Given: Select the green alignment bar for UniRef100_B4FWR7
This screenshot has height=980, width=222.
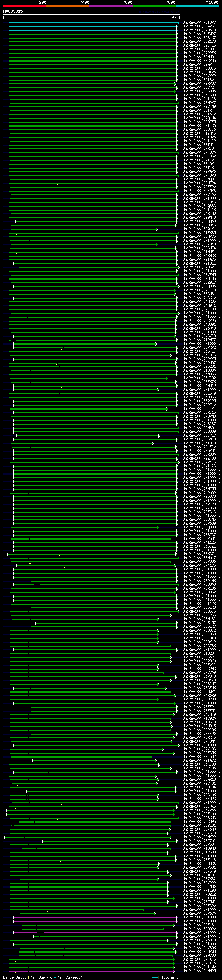Looking at the screenshot, I should [93, 34].
